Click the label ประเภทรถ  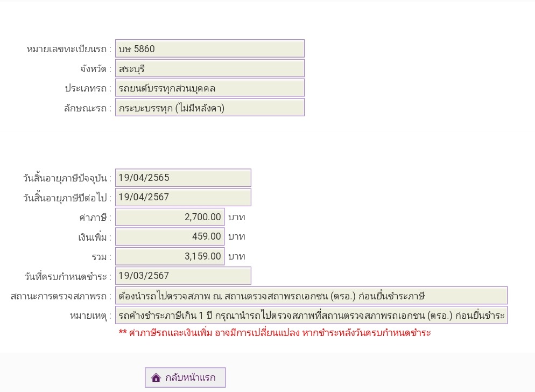click(88, 88)
